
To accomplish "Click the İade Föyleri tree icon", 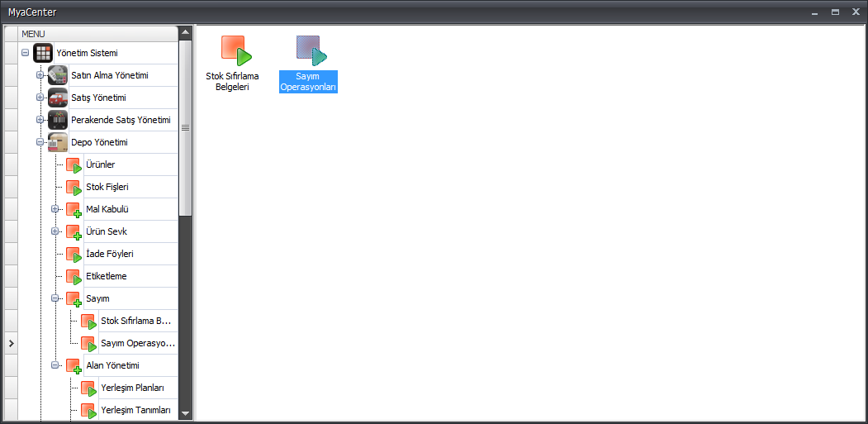I will (74, 255).
